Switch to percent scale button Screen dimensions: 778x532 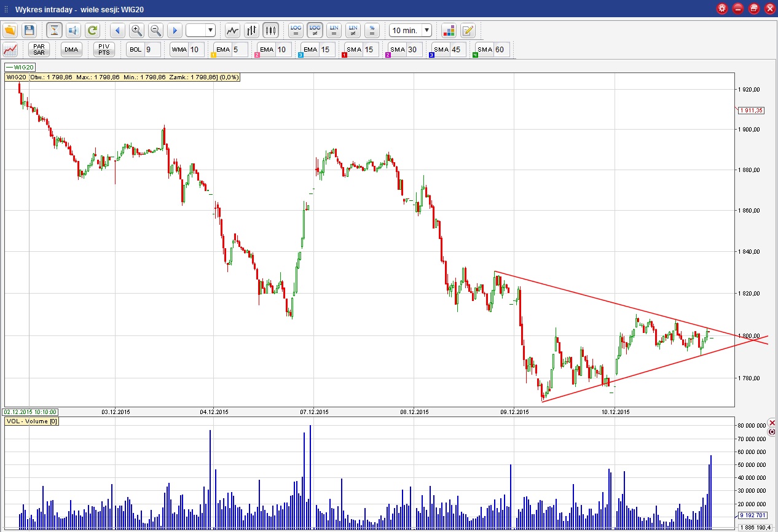(372, 30)
